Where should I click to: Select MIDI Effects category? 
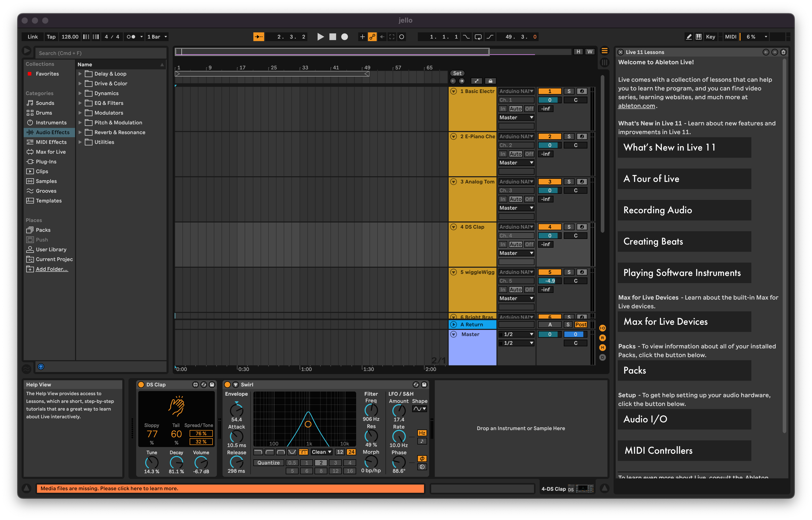[51, 142]
